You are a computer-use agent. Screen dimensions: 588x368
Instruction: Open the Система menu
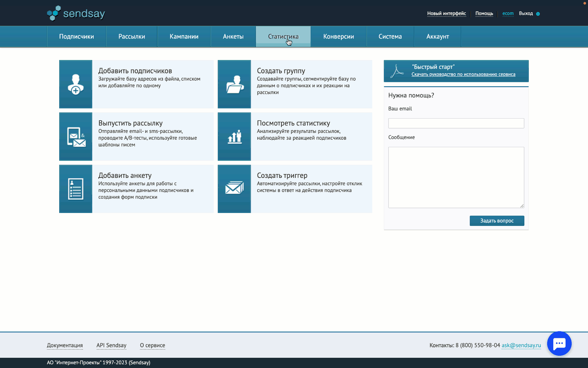pos(390,36)
